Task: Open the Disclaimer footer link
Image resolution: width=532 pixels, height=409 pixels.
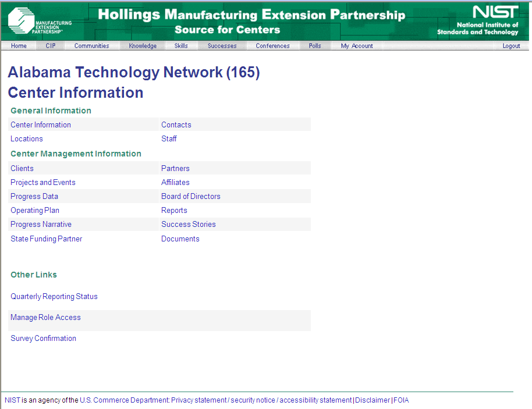Action: tap(373, 400)
